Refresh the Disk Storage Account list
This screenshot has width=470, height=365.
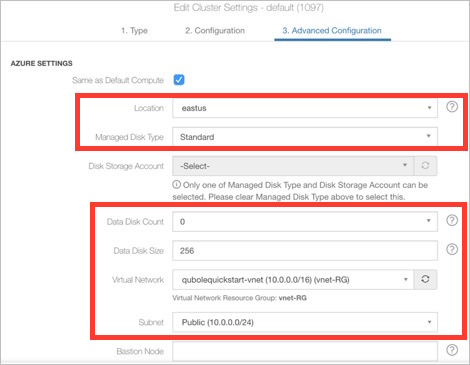tap(425, 166)
